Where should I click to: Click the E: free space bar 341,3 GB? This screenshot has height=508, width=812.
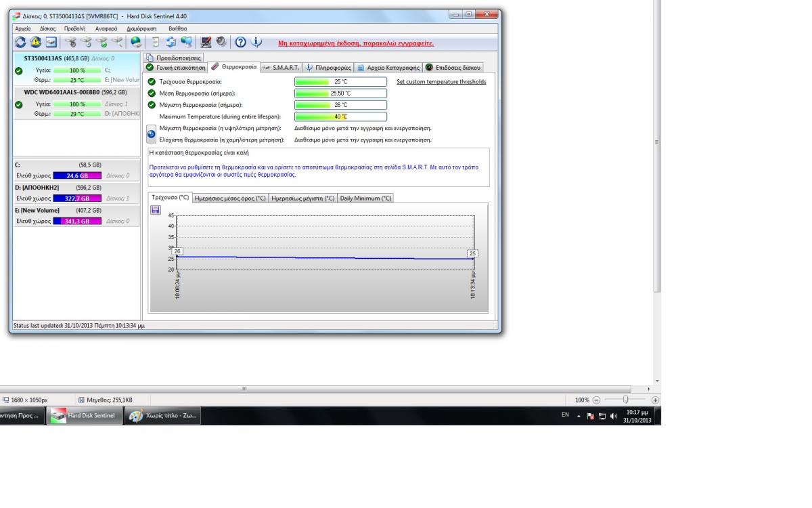(x=77, y=221)
